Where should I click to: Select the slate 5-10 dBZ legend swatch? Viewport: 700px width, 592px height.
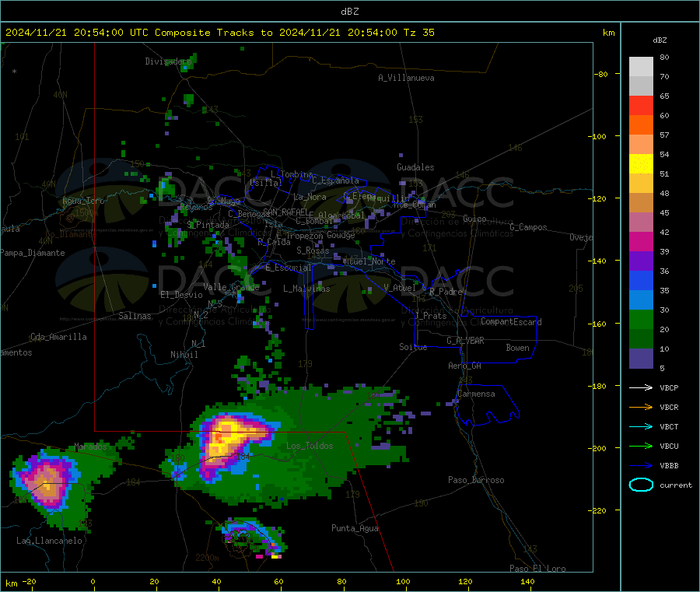[x=641, y=359]
